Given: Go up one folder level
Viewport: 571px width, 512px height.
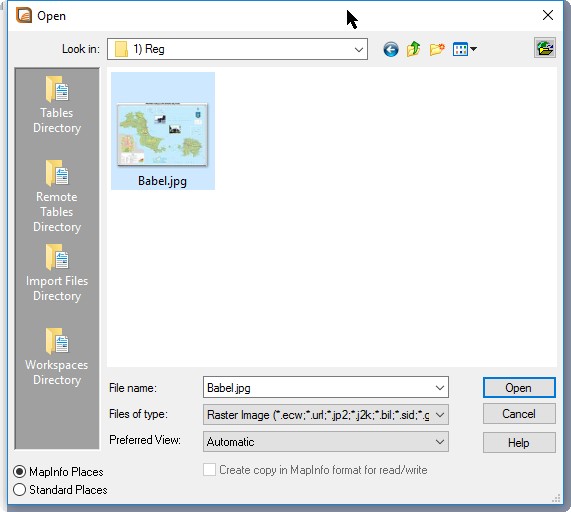Looking at the screenshot, I should coord(414,49).
